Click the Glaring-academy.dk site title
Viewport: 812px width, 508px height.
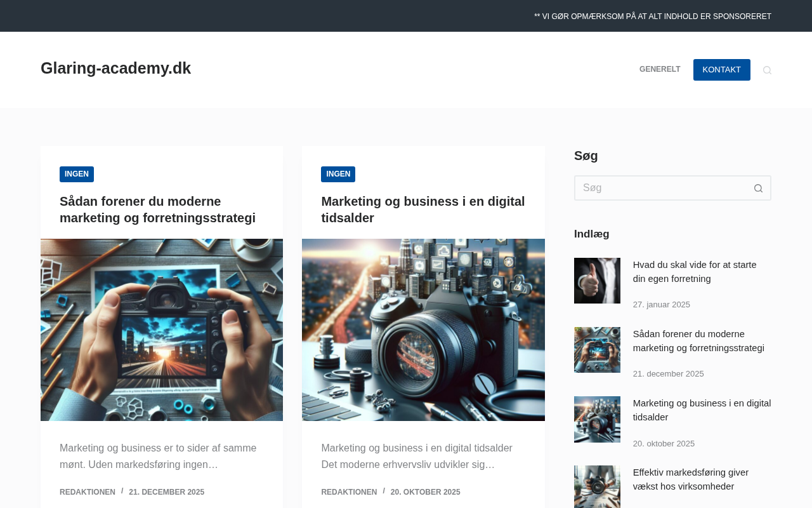115,69
